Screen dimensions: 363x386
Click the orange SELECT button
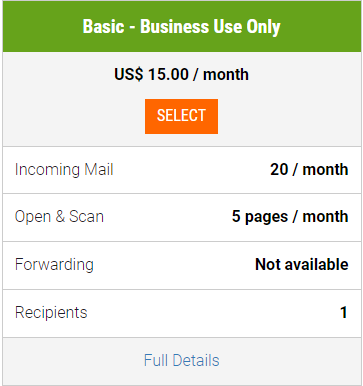click(181, 116)
